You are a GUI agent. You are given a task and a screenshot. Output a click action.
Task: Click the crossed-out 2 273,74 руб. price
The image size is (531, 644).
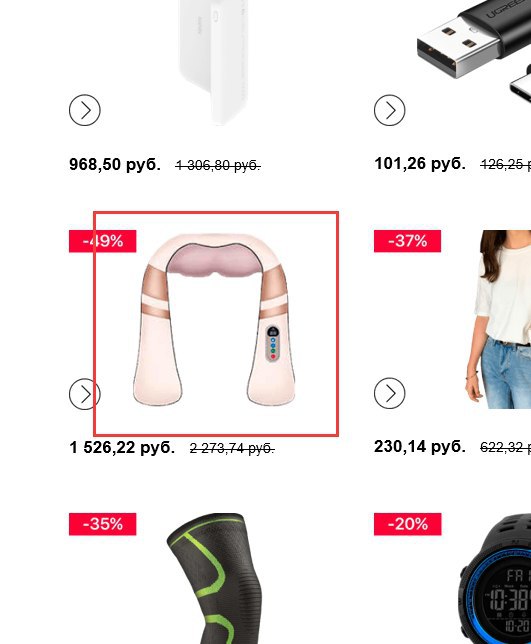click(x=232, y=448)
